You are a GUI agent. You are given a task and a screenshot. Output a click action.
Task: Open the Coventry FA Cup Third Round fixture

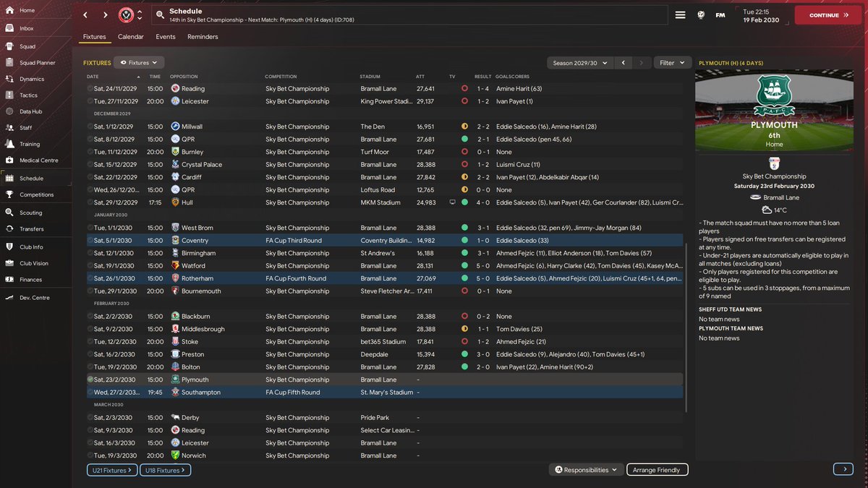coord(385,240)
